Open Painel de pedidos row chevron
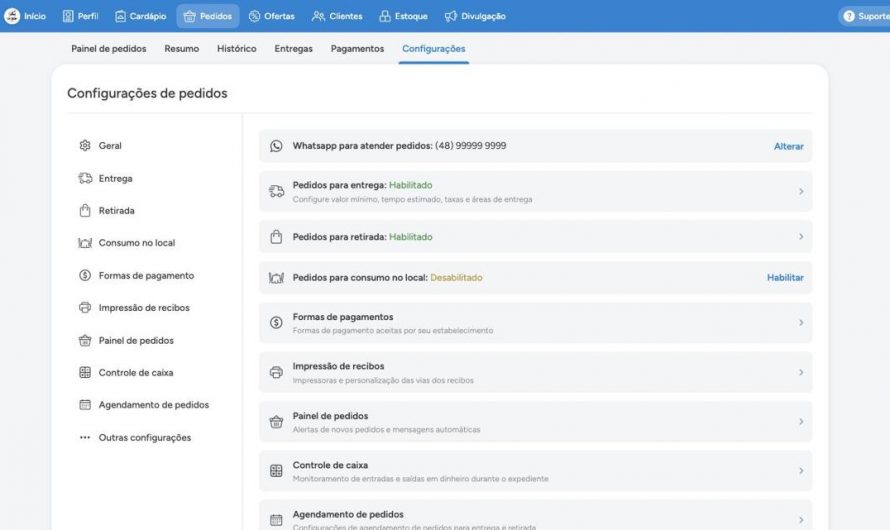The image size is (890, 530). [x=801, y=422]
